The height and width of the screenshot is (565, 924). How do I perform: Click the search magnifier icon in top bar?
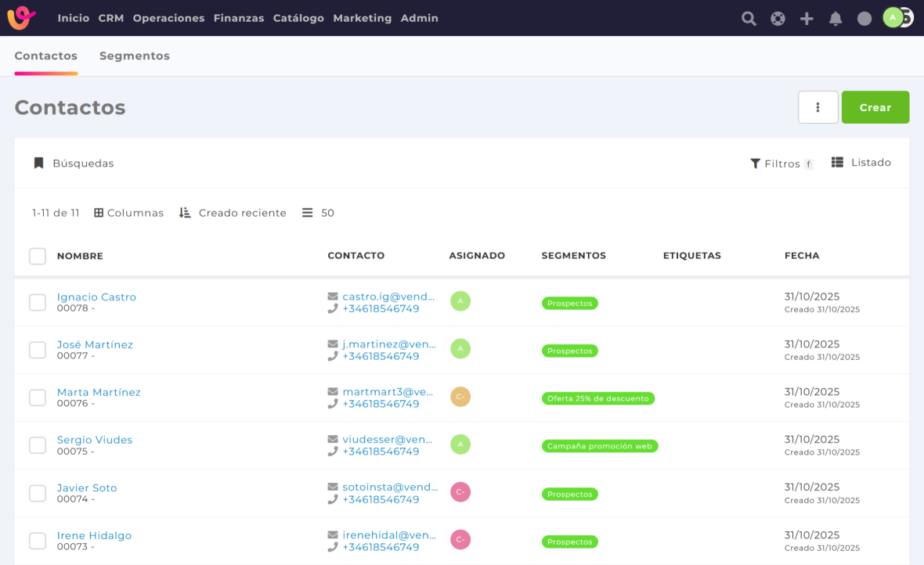749,19
